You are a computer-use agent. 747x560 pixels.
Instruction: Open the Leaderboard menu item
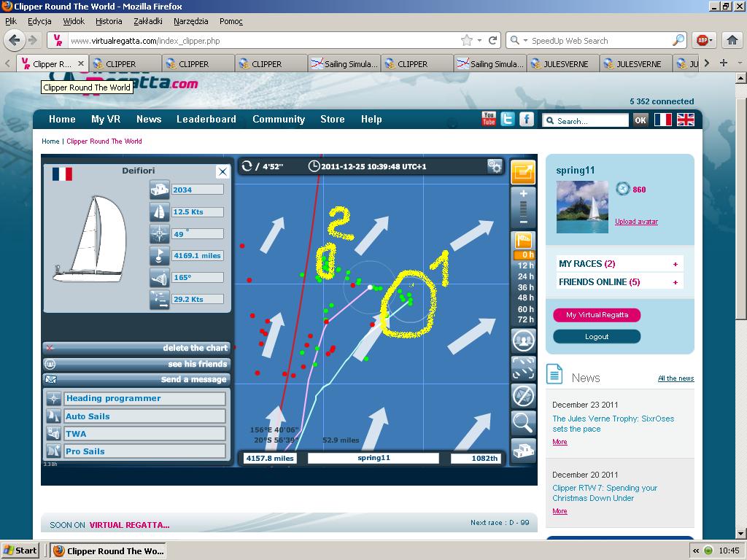tap(206, 120)
